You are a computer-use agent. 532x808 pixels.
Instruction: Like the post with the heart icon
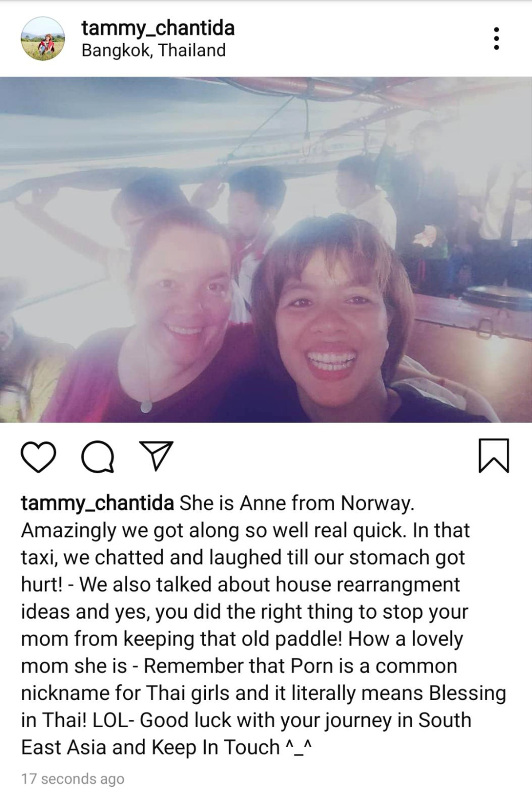(x=39, y=457)
